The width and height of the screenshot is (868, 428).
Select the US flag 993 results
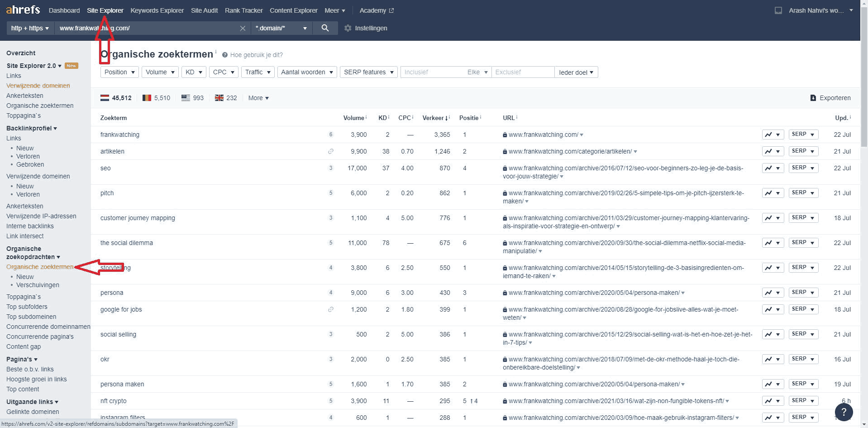(x=192, y=98)
